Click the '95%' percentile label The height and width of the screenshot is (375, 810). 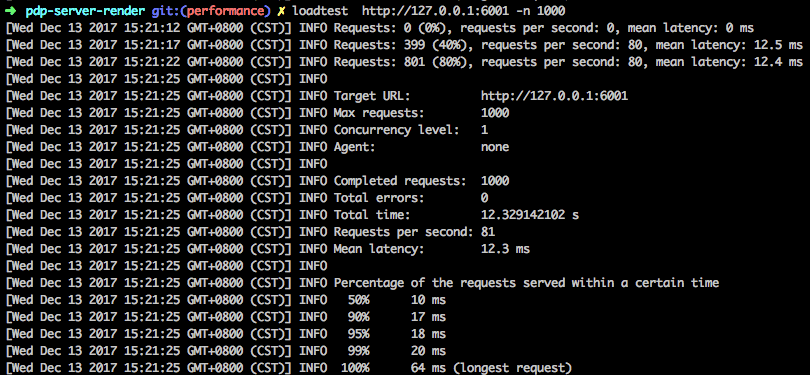[358, 334]
